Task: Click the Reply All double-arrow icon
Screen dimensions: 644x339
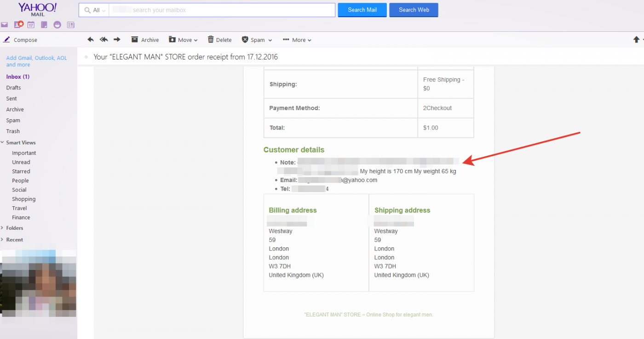Action: point(104,40)
